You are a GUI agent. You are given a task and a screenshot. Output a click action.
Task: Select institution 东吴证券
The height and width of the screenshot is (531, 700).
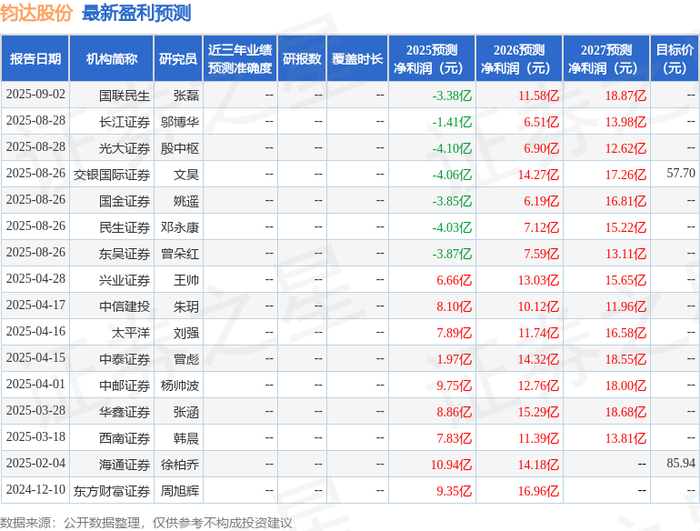point(124,253)
